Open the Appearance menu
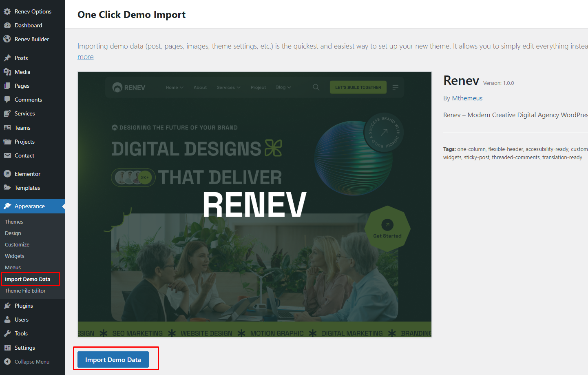 [x=33, y=206]
